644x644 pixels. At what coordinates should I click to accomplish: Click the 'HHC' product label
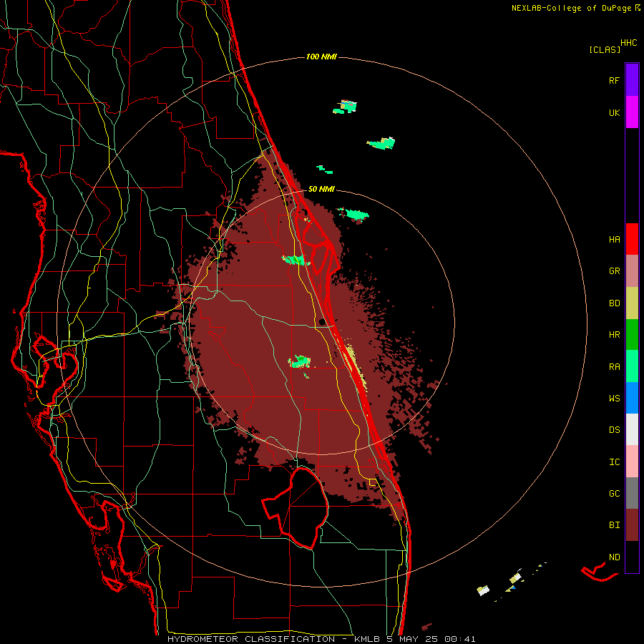tap(629, 43)
